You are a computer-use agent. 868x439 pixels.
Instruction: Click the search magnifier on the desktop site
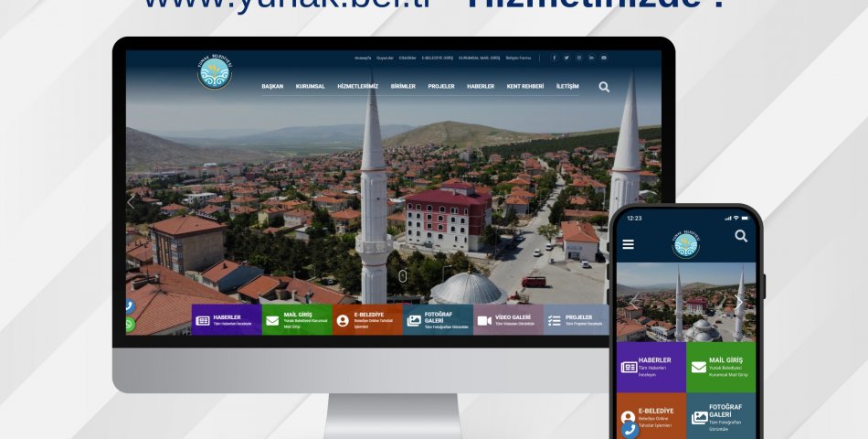(x=604, y=87)
